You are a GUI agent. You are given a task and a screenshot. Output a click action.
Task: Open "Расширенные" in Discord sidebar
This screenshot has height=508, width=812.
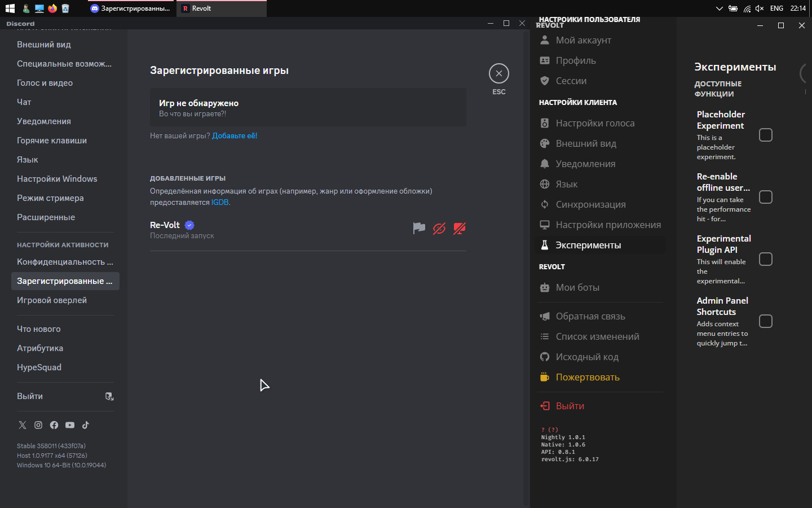(x=65, y=217)
